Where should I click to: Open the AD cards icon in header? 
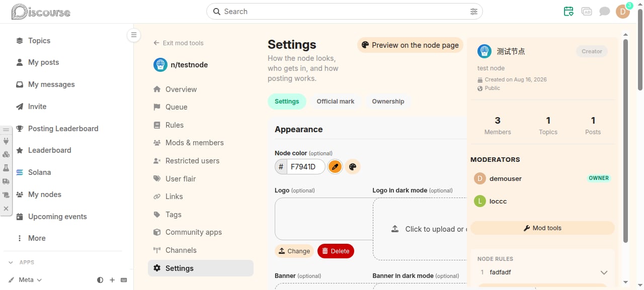click(587, 11)
